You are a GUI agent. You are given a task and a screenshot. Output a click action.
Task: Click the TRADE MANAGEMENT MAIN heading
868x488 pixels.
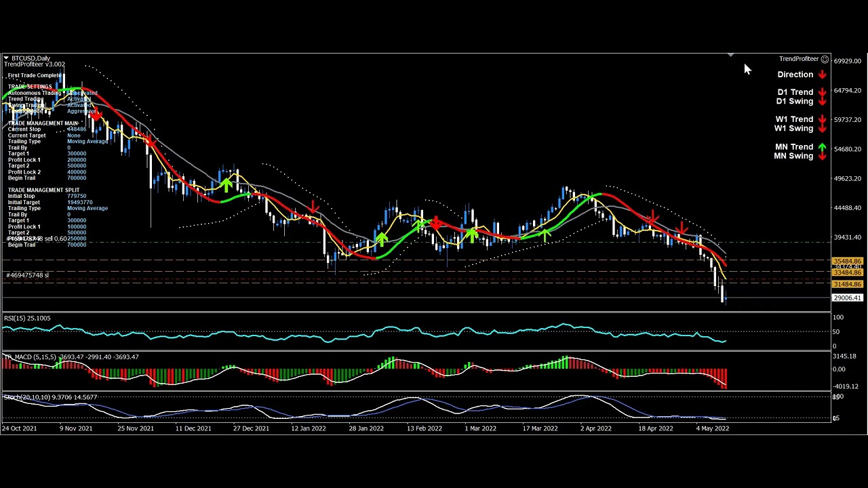[x=43, y=123]
